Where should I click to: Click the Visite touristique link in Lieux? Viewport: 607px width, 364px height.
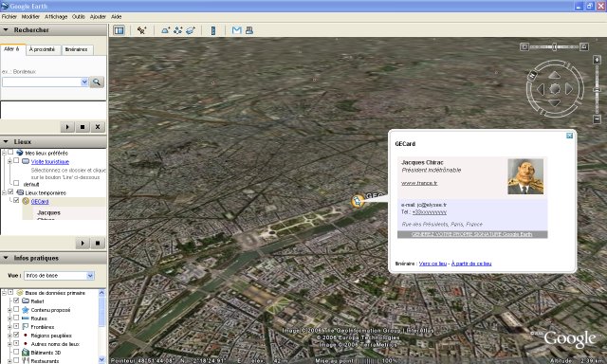[50, 162]
